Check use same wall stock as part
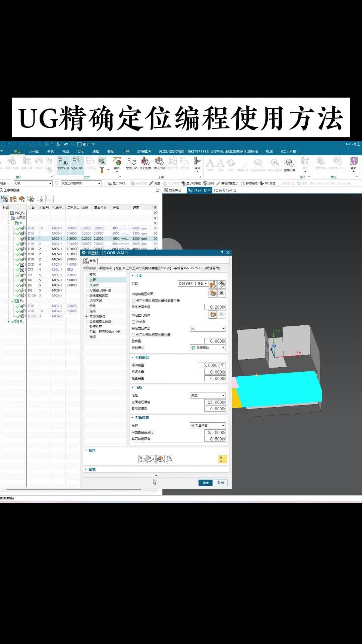Viewport: 362px width, 644px height. pos(134,335)
